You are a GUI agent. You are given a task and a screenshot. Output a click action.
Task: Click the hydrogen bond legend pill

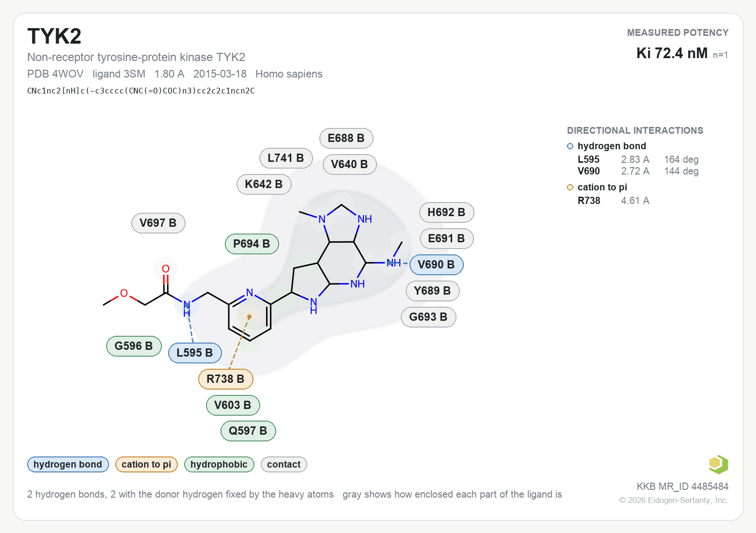click(x=68, y=464)
